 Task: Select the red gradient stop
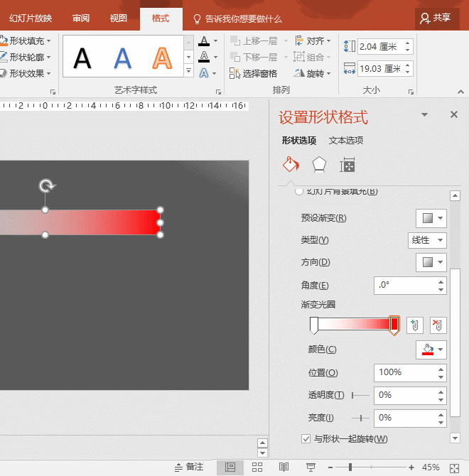point(394,325)
